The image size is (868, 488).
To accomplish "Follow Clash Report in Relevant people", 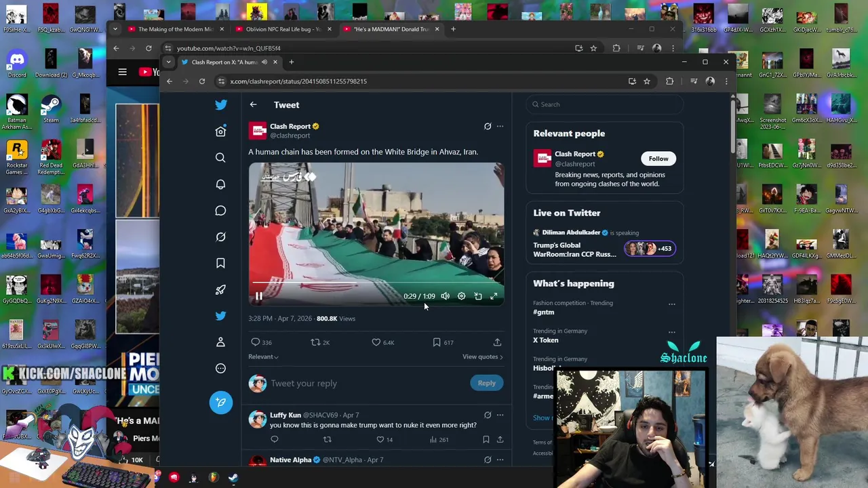I will click(658, 159).
